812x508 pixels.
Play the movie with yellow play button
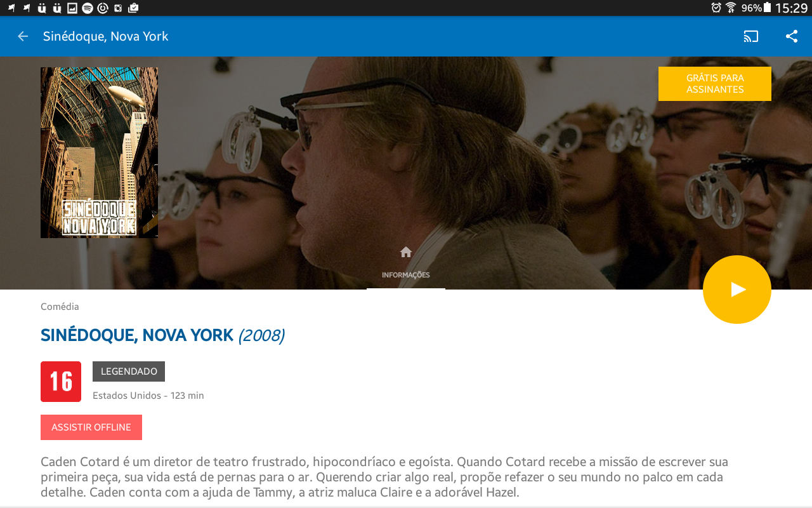(737, 290)
